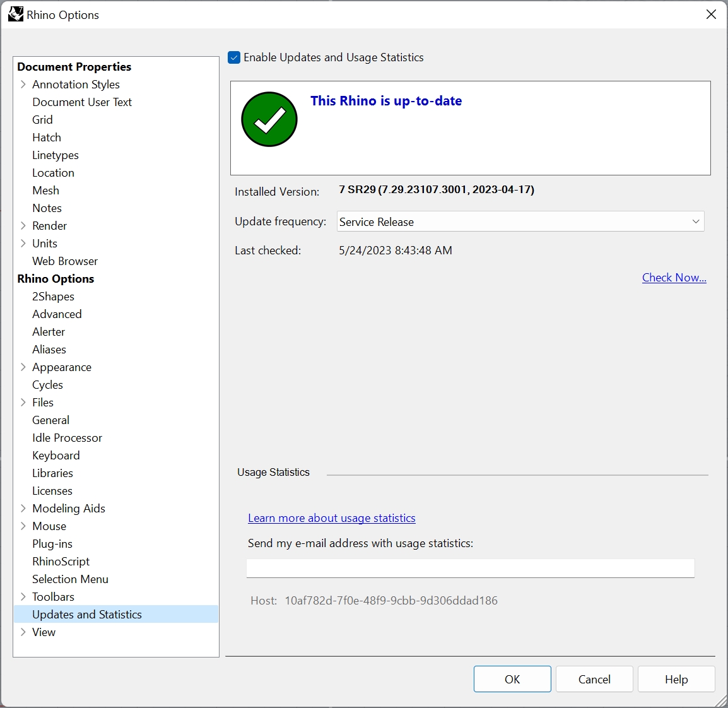Select Grid under Document Properties
This screenshot has width=728, height=708.
point(43,120)
